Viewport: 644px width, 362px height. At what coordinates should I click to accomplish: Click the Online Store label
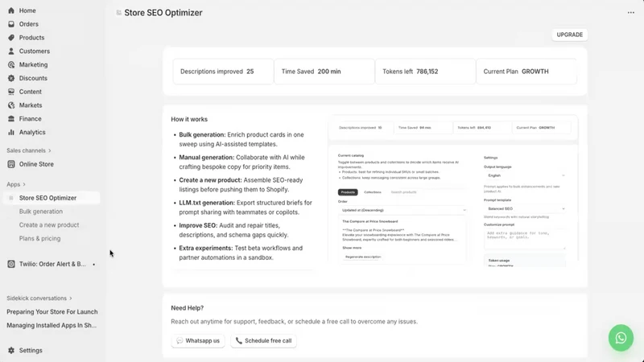pyautogui.click(x=36, y=164)
